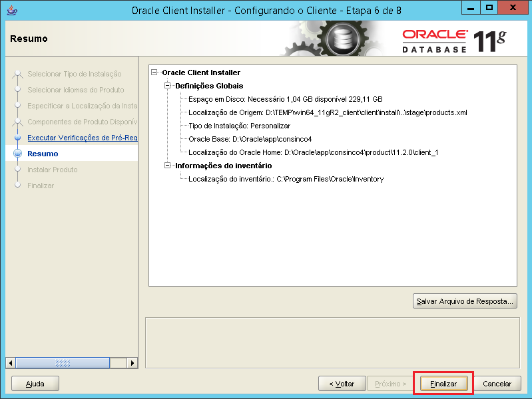Click the Informações do inventário label
This screenshot has height=399, width=532.
point(223,166)
